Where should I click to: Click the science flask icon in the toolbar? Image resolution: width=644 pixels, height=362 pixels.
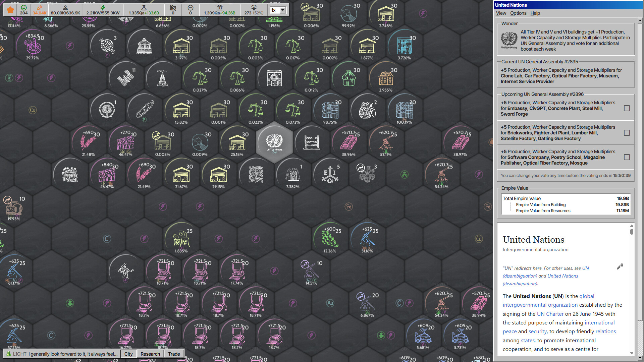coord(144,8)
